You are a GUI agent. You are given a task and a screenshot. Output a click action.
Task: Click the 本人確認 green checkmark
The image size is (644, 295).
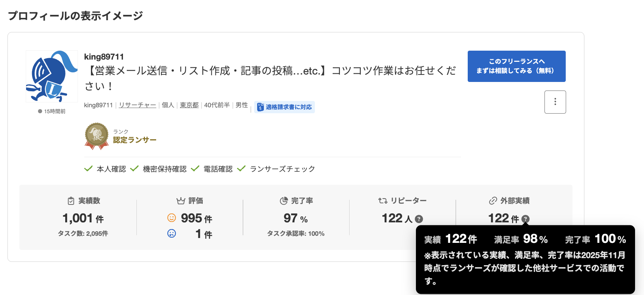pos(88,169)
